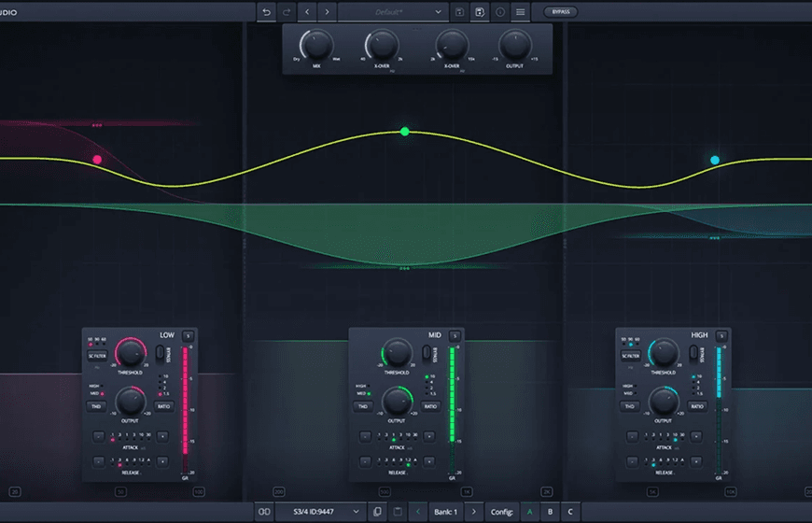The image size is (812, 523).
Task: Click the SC FILTER button on LOW band
Action: [x=97, y=356]
